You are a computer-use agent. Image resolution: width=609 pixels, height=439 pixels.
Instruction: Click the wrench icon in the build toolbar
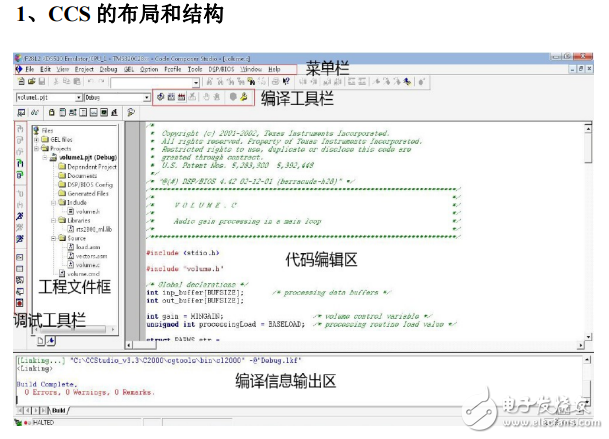pos(242,98)
